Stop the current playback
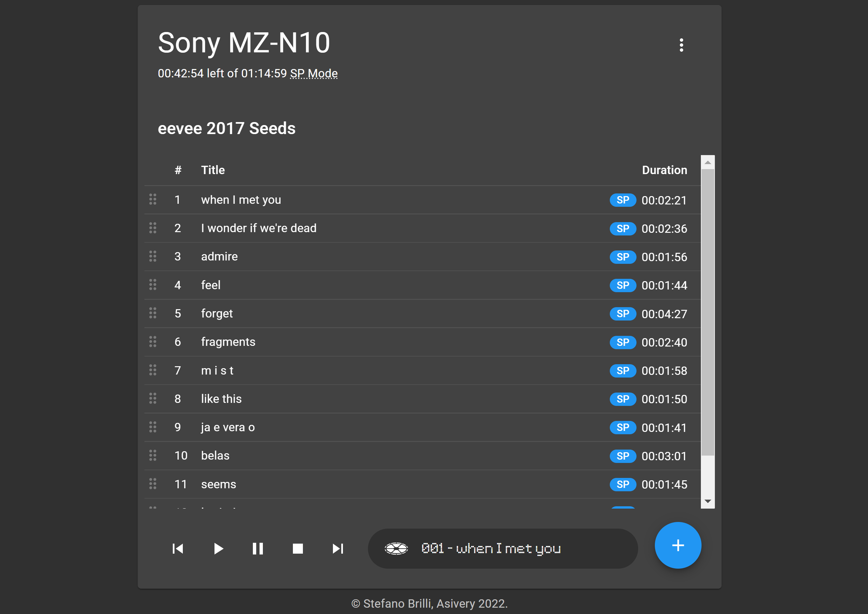Viewport: 868px width, 614px height. [298, 549]
